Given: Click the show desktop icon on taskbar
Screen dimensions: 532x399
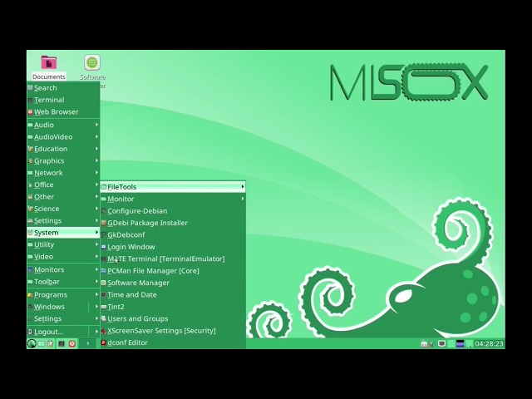Looking at the screenshot, I should tap(42, 343).
